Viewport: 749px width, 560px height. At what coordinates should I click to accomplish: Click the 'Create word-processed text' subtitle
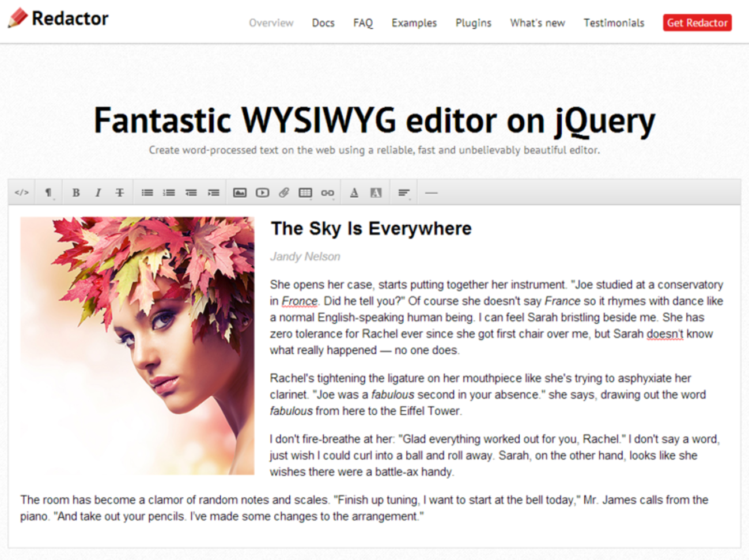click(374, 150)
